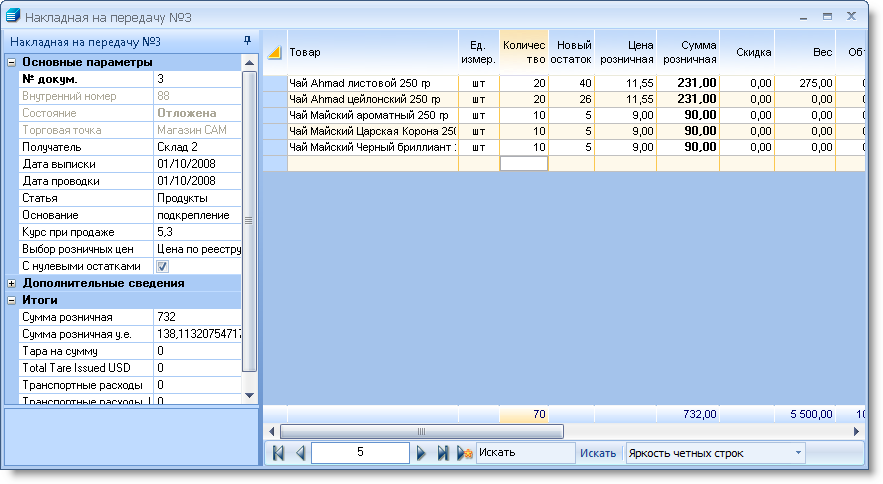Screen dimensions: 883x484
Task: Go to next record in navigator
Action: 421,453
